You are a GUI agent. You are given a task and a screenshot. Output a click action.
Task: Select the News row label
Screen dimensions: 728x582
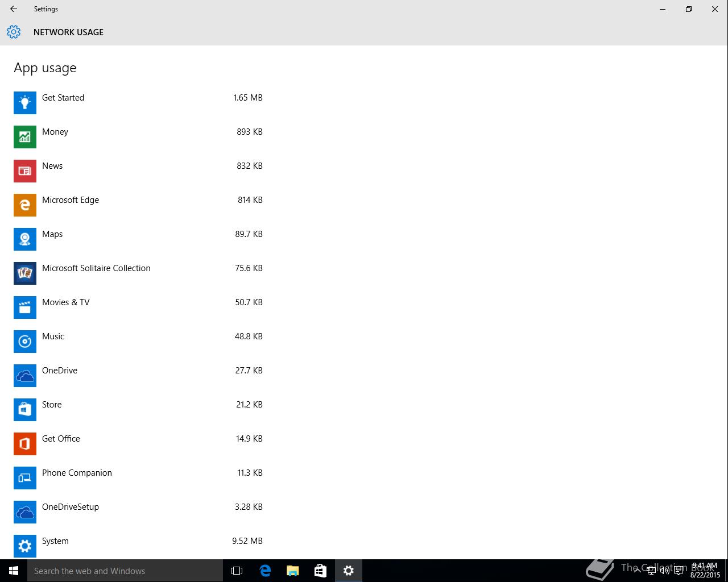pos(52,166)
